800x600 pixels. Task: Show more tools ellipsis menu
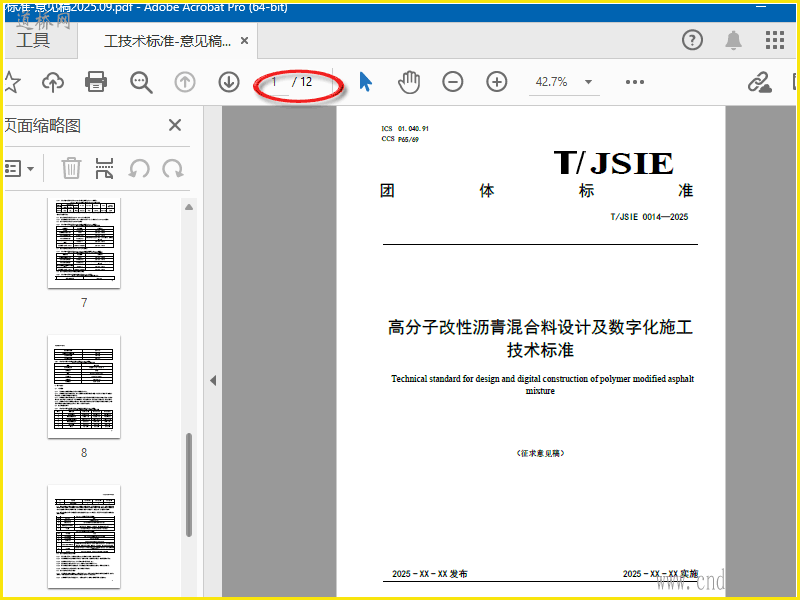(635, 82)
